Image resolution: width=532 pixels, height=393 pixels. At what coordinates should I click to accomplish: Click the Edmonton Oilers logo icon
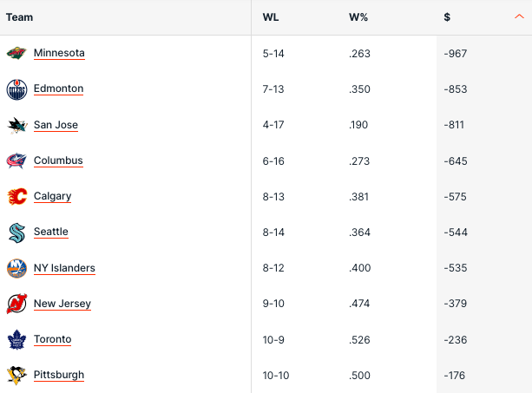coord(16,88)
